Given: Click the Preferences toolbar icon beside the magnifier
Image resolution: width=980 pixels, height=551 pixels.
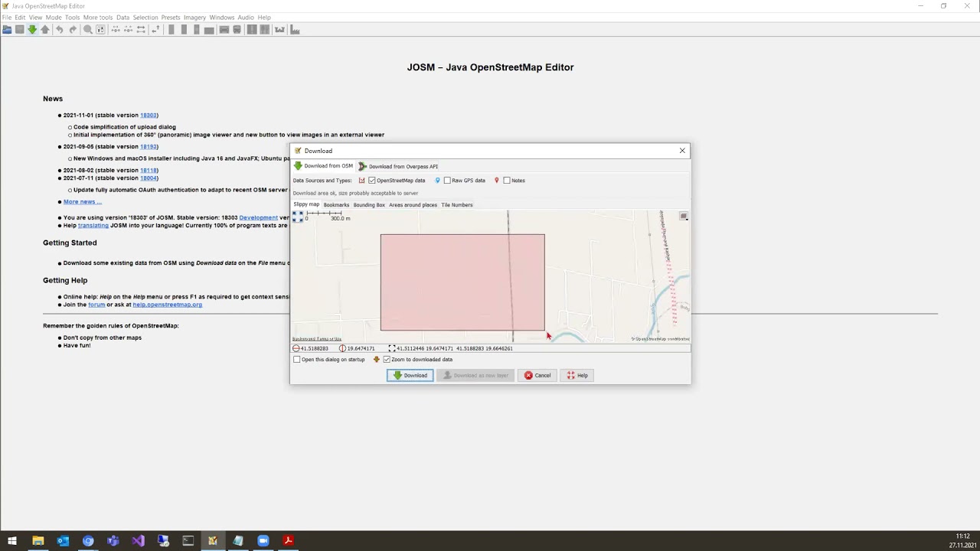Looking at the screenshot, I should tap(100, 29).
